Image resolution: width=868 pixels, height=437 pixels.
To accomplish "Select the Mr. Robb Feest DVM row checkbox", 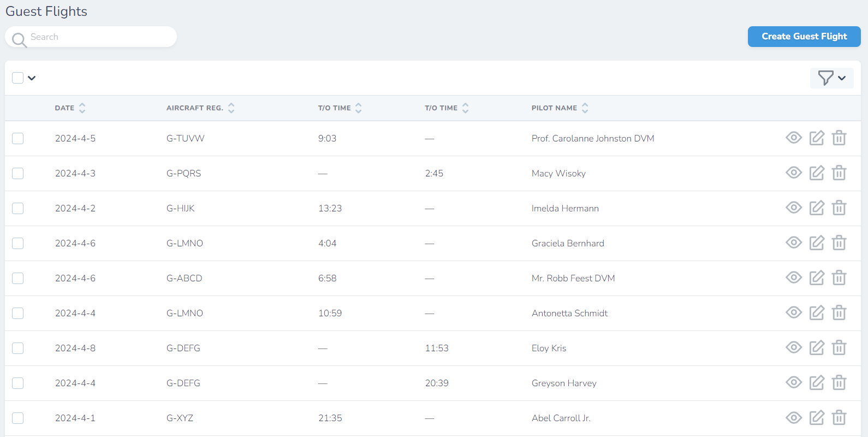I will 18,278.
